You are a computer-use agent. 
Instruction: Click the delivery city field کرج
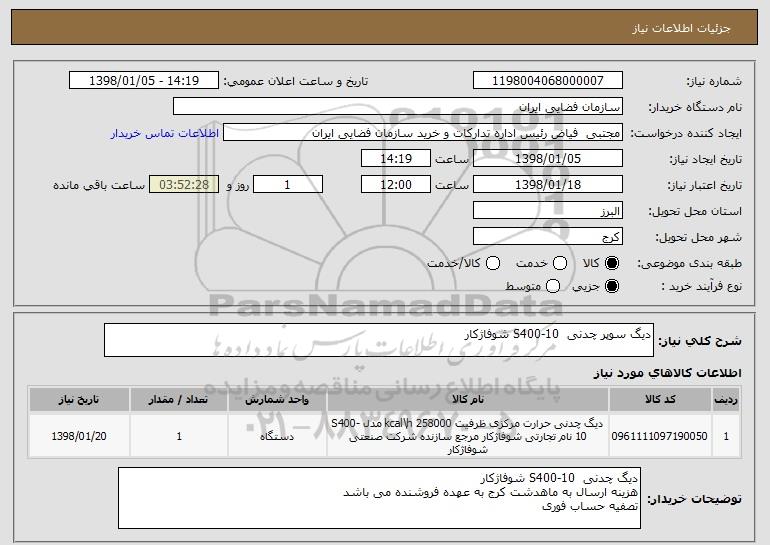[548, 237]
